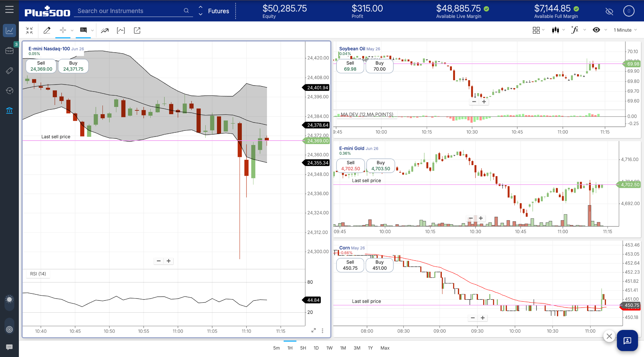Open the target icon in sidebar bottom
This screenshot has height=357, width=644.
9,329
